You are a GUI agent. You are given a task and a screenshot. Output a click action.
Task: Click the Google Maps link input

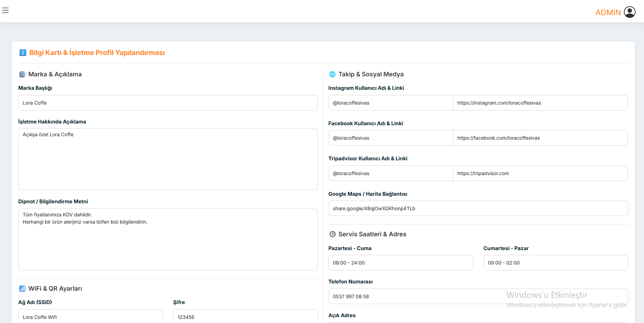coord(478,208)
